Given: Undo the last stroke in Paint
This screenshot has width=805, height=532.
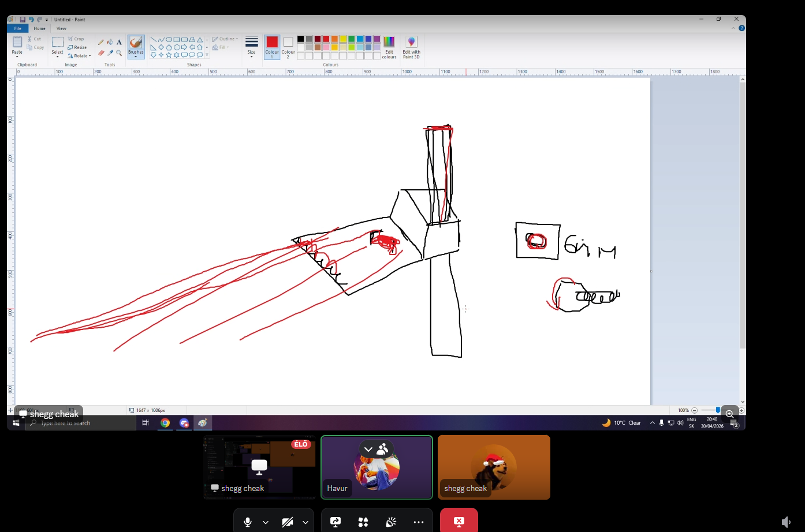Looking at the screenshot, I should 31,20.
